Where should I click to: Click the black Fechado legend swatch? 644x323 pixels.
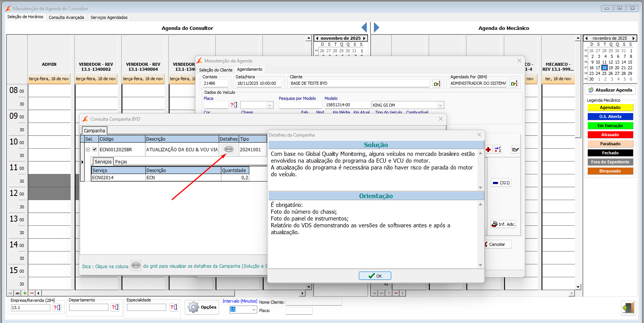click(x=610, y=153)
